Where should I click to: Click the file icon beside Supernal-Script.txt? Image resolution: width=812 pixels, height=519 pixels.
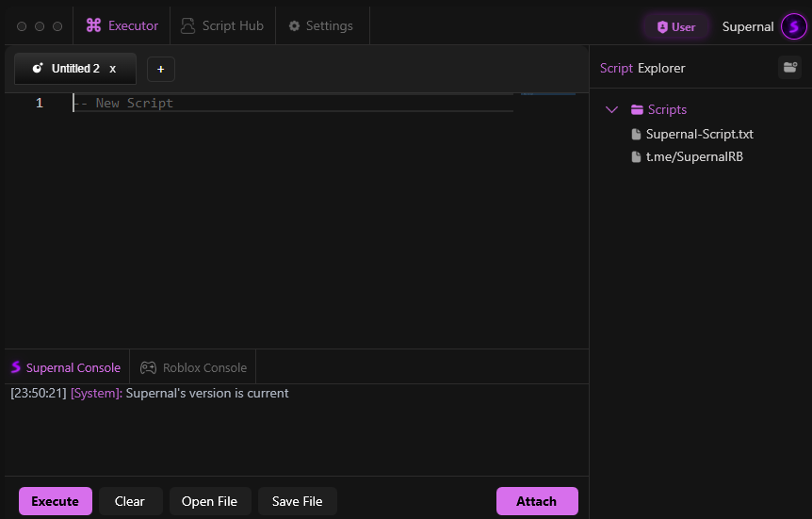tap(636, 134)
